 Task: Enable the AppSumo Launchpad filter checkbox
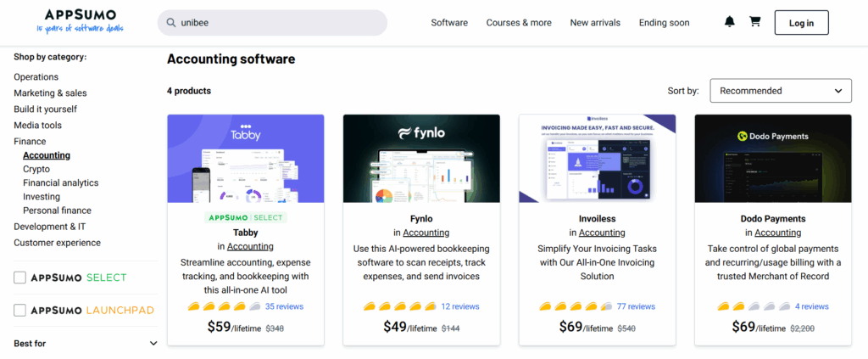(20, 311)
